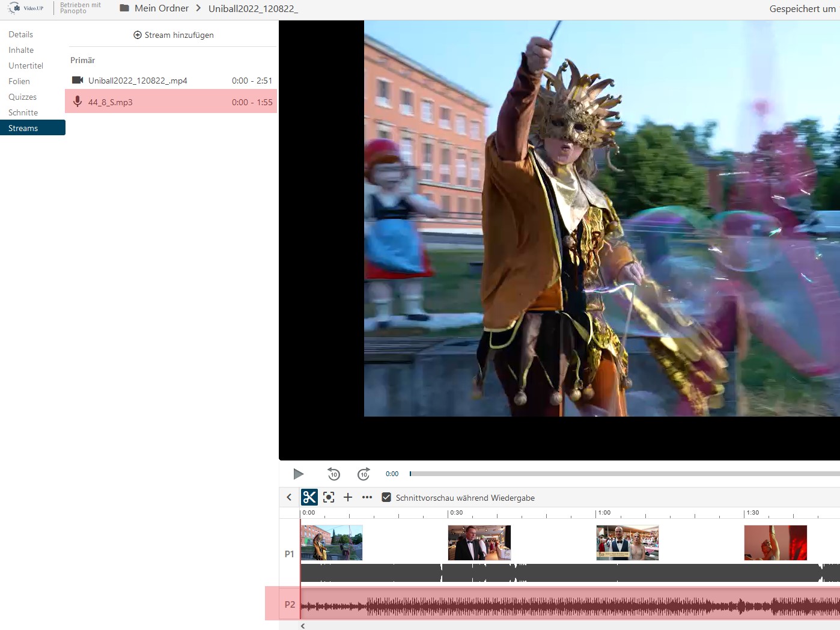Toggle Schnittvorschau während Wiedergabe checkbox
This screenshot has height=630, width=840.
point(386,497)
